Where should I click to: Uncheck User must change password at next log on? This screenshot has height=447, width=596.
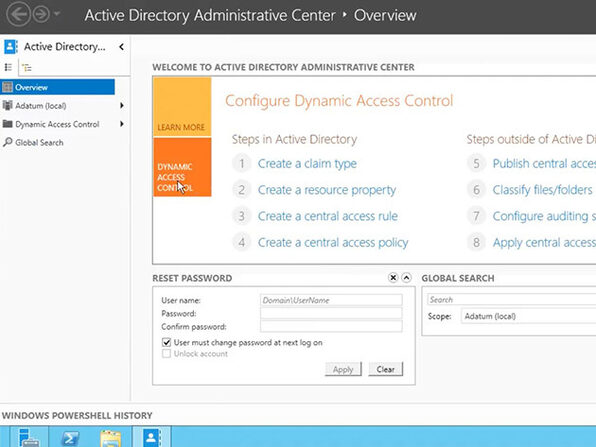166,342
